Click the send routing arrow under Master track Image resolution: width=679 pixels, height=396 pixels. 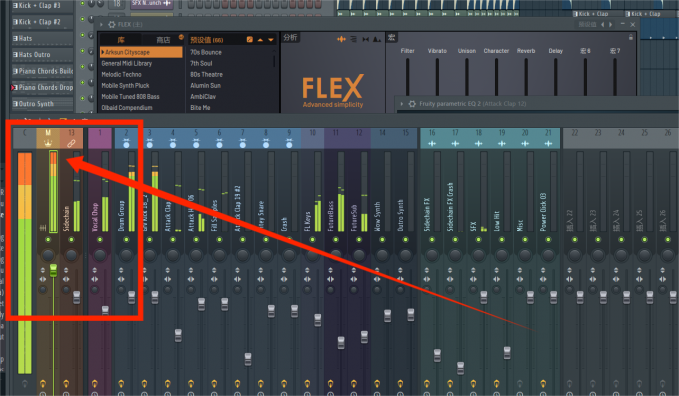click(42, 383)
